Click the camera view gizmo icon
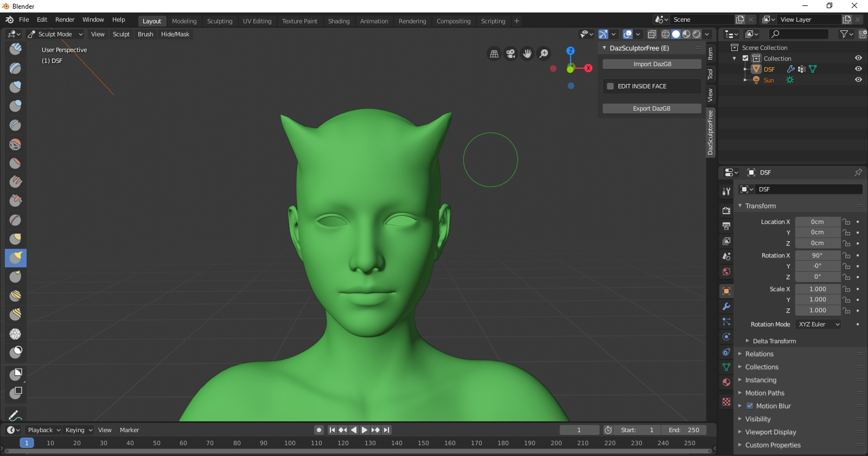The width and height of the screenshot is (868, 456). pyautogui.click(x=510, y=54)
